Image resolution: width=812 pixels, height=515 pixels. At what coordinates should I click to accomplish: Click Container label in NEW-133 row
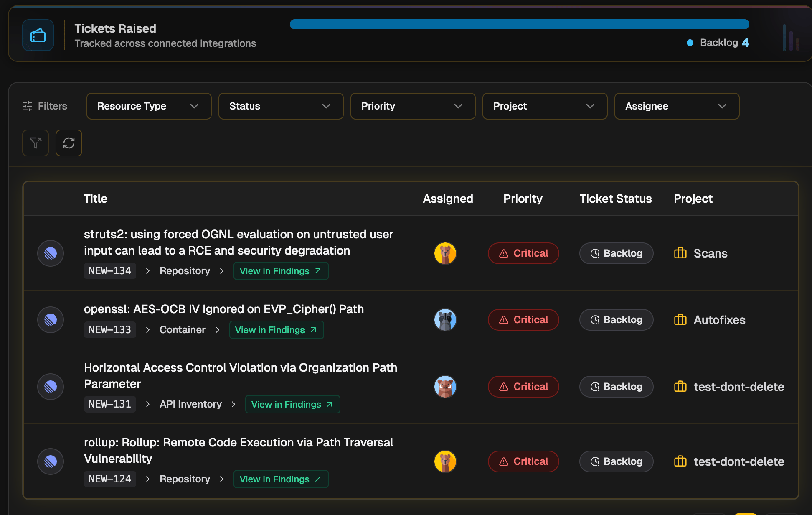183,330
